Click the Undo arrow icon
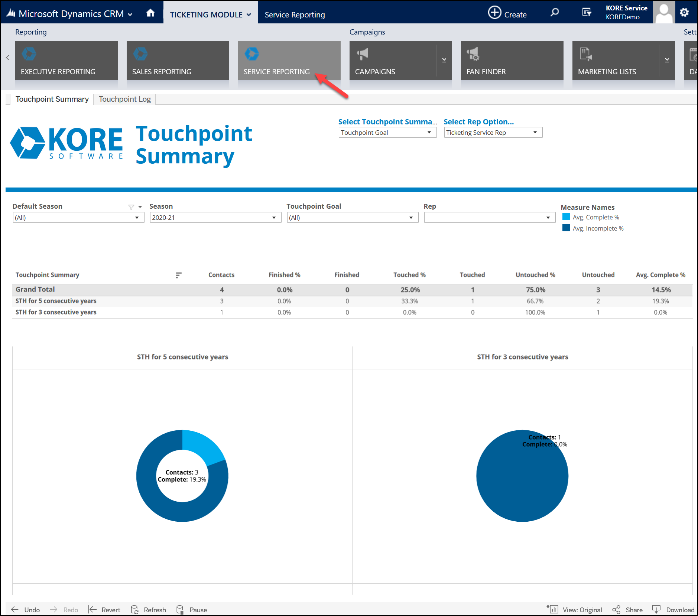Screen dimensions: 698x616 tap(15, 609)
